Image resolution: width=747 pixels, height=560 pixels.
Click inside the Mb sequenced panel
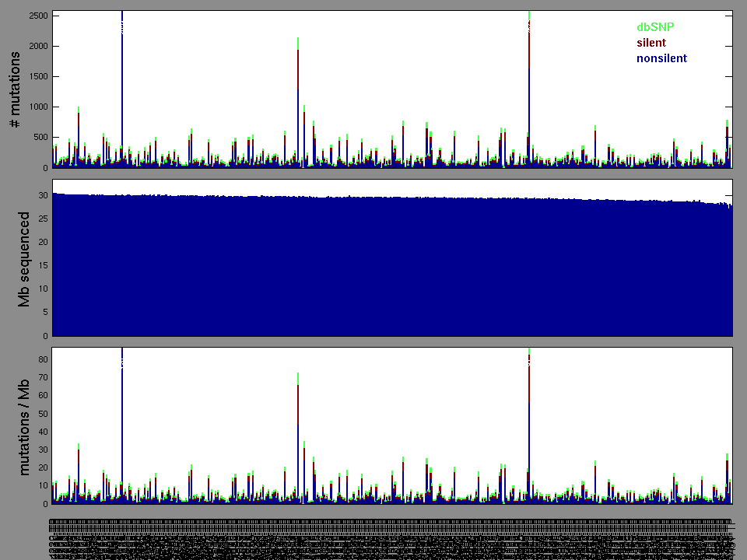click(x=389, y=257)
